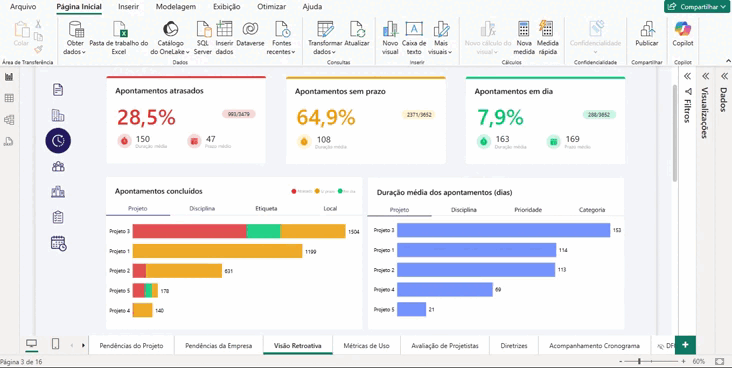732x368 pixels.
Task: Switch to Model view in left rail
Action: click(x=9, y=120)
